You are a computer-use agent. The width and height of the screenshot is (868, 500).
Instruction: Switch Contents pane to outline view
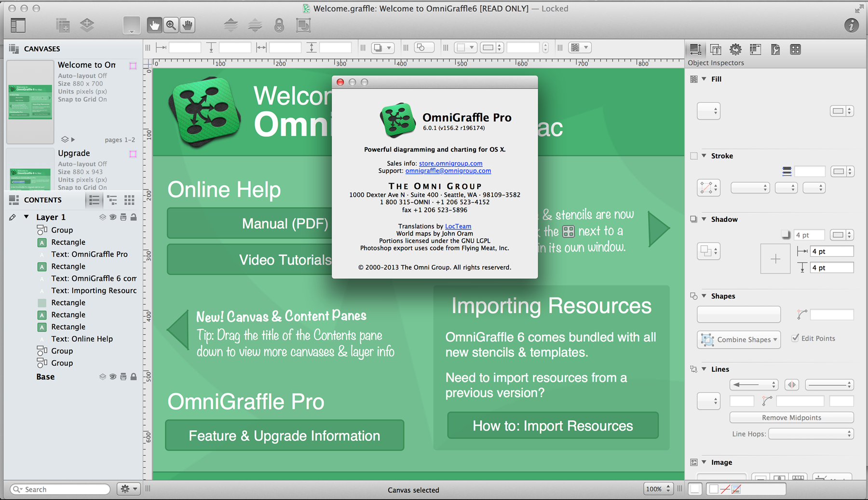tap(112, 200)
